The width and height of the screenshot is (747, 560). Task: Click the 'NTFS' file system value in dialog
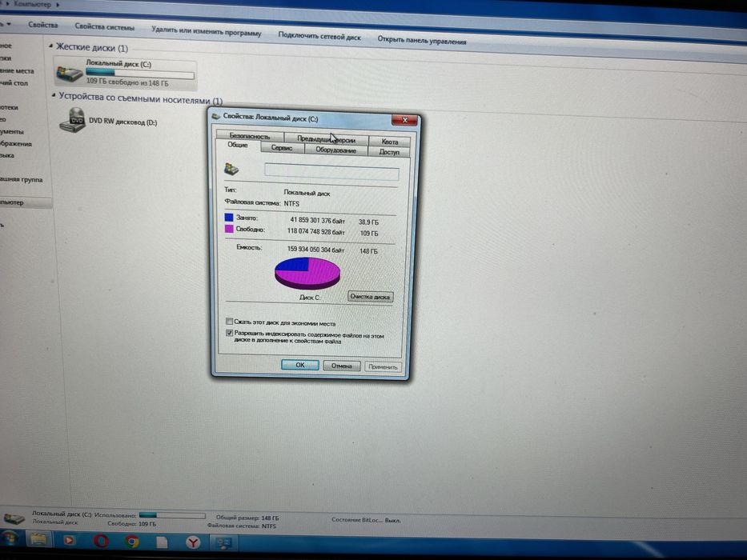point(291,203)
